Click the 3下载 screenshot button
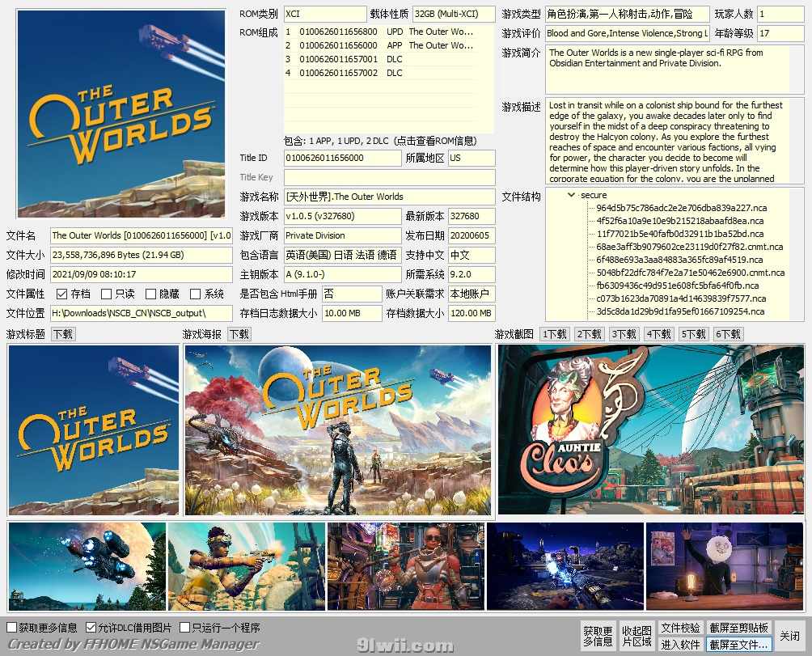This screenshot has height=656, width=812. tap(624, 335)
